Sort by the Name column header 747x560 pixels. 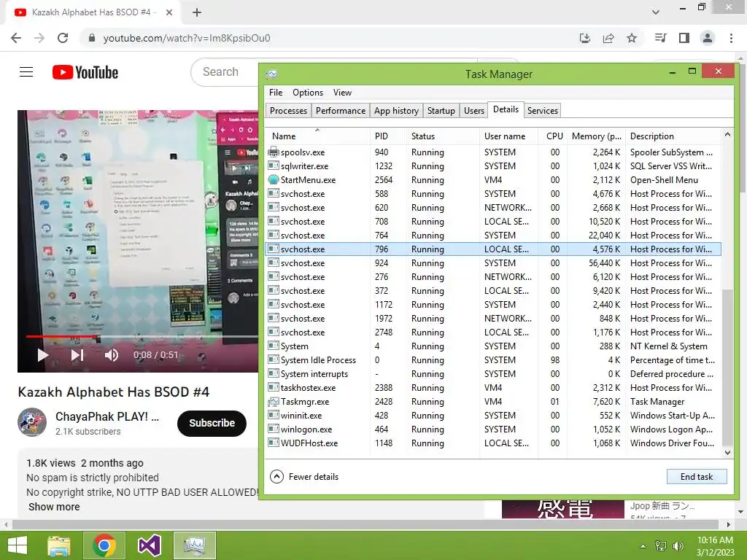click(317, 136)
